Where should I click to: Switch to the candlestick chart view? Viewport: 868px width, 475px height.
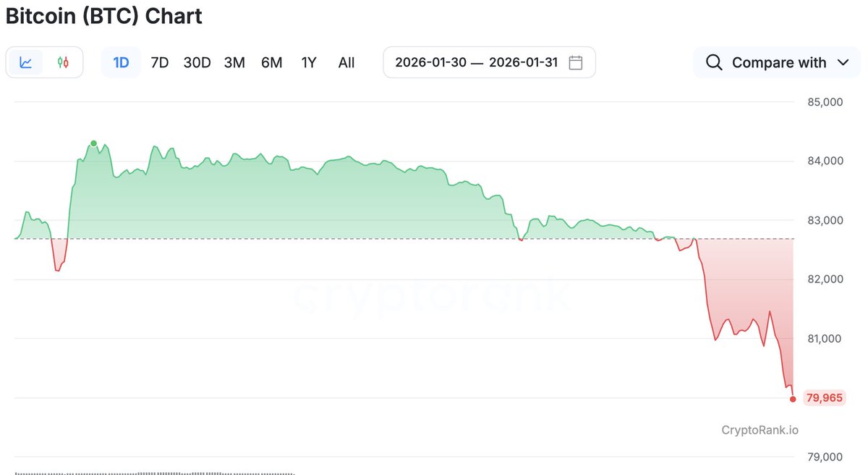(x=64, y=62)
